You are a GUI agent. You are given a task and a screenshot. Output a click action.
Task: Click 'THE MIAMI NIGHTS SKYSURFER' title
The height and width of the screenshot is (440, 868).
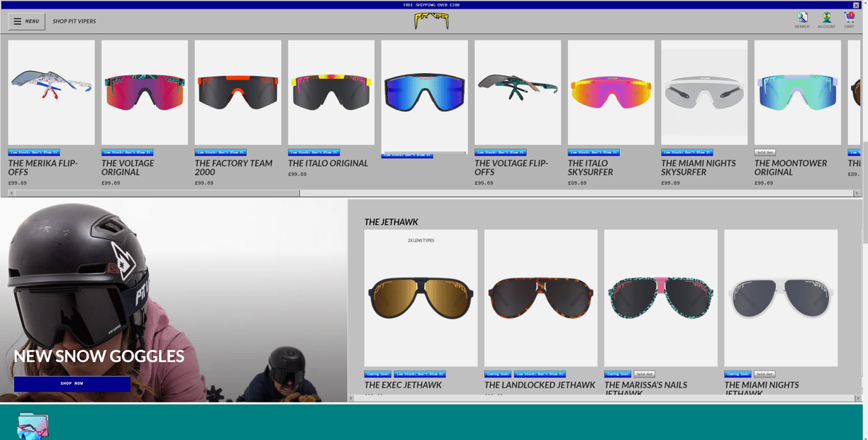699,167
